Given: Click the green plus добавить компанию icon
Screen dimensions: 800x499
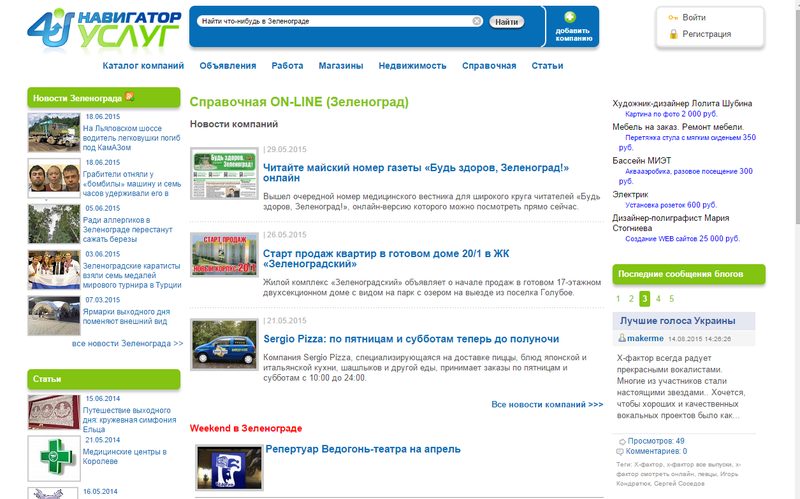Looking at the screenshot, I should [570, 17].
